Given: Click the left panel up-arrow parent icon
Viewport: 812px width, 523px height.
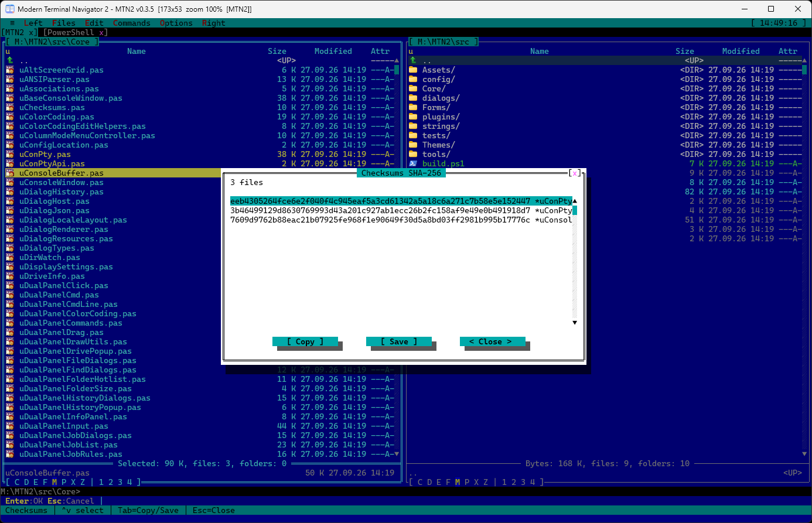Looking at the screenshot, I should pyautogui.click(x=10, y=60).
